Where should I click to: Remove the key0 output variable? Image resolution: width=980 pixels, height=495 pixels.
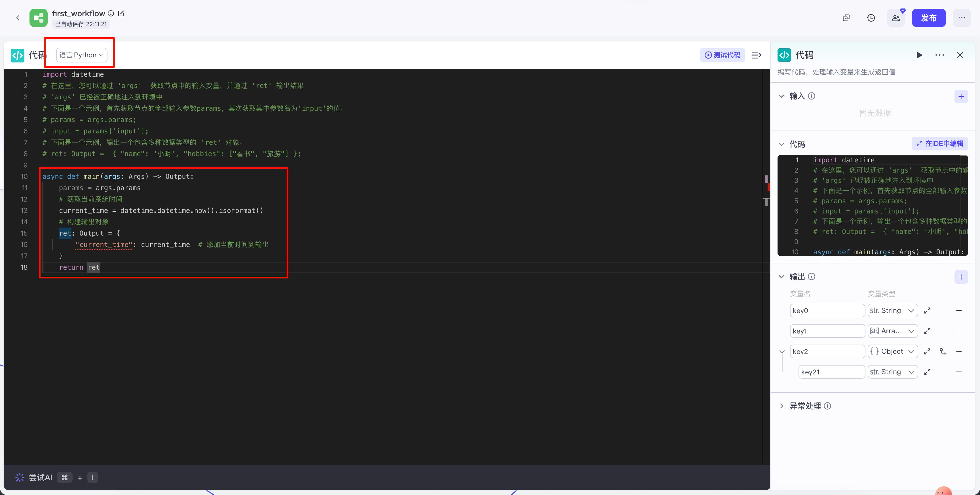click(x=959, y=311)
